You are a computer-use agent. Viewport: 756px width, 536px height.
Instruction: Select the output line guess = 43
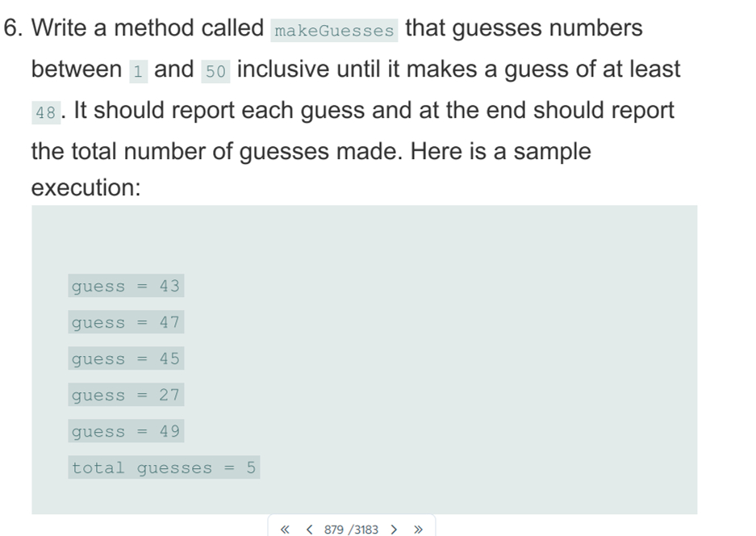click(x=126, y=286)
